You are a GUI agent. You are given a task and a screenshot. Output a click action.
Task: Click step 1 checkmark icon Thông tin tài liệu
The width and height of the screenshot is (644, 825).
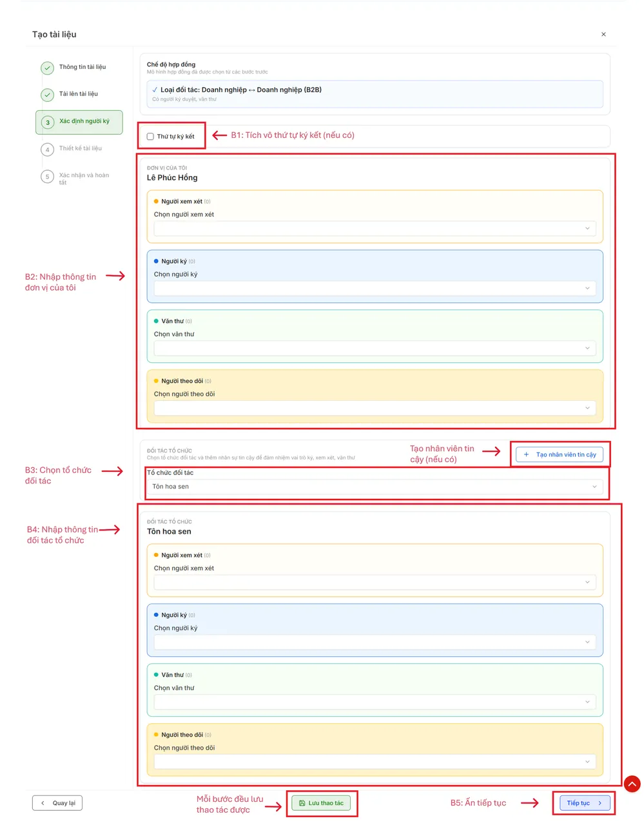point(47,68)
